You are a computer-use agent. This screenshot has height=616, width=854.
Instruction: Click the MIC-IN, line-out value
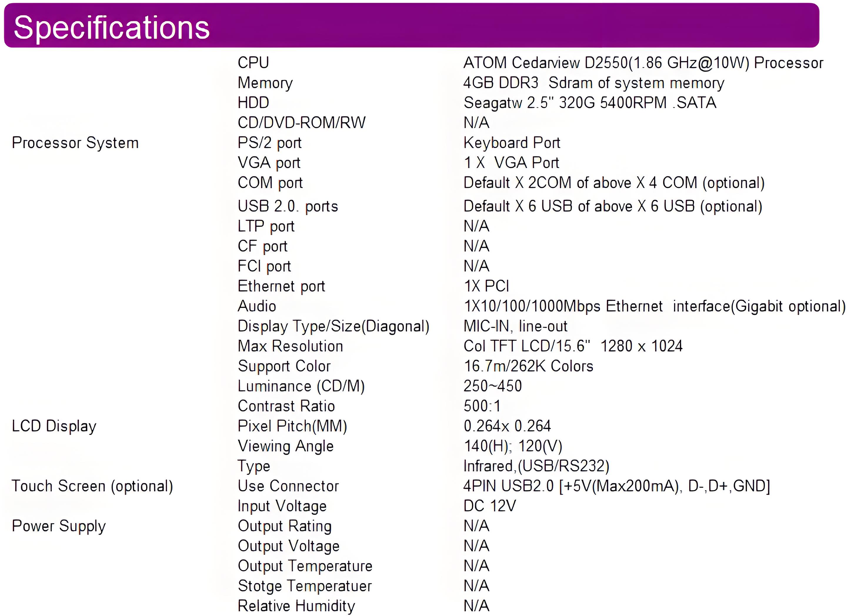point(515,326)
